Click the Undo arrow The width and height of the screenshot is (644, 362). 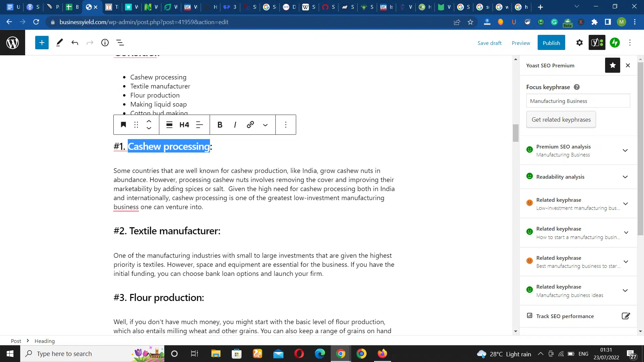(74, 43)
